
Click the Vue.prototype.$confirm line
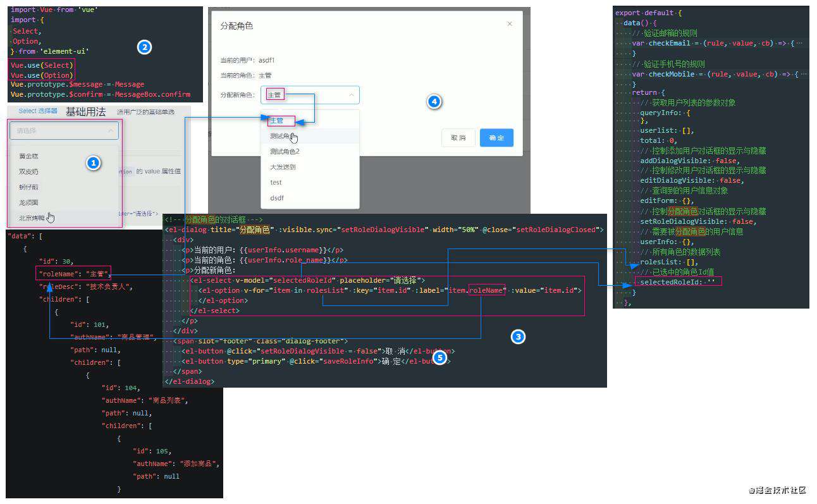[x=100, y=94]
